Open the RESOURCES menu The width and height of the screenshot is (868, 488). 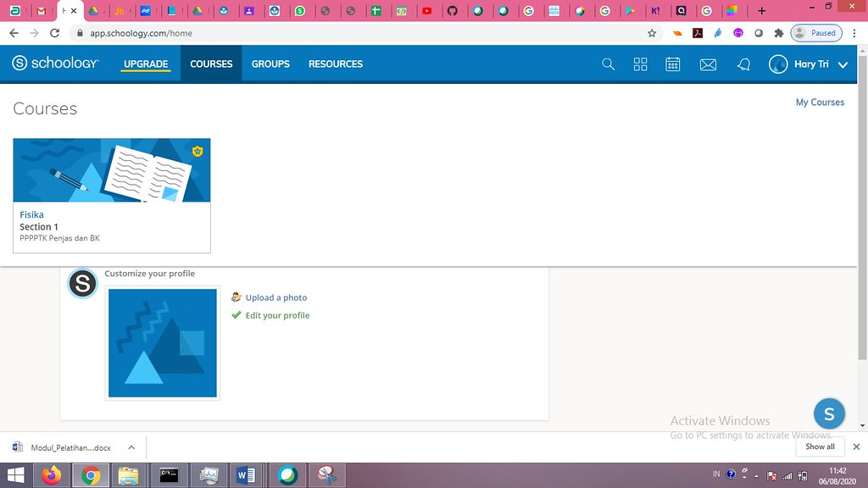(336, 64)
